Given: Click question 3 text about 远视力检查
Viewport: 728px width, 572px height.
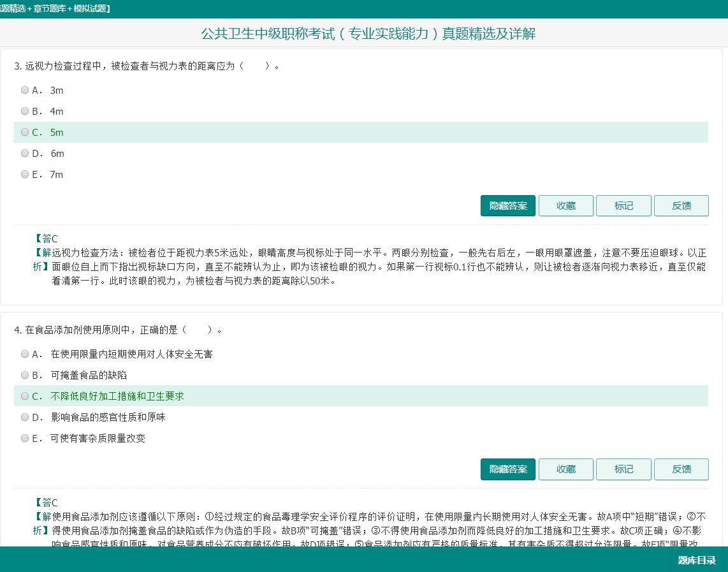Looking at the screenshot, I should click(147, 66).
